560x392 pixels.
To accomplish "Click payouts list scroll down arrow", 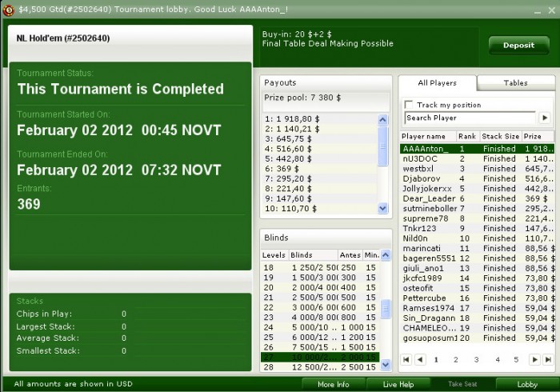I will pyautogui.click(x=382, y=208).
